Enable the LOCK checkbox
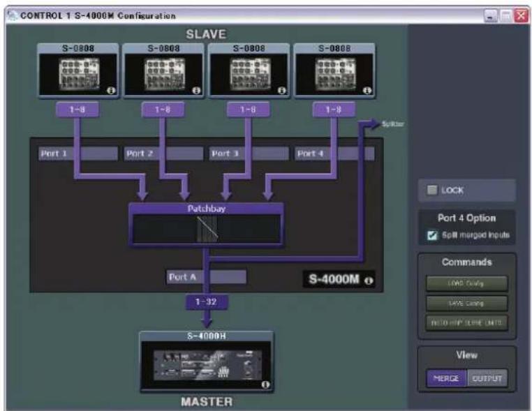 [432, 190]
